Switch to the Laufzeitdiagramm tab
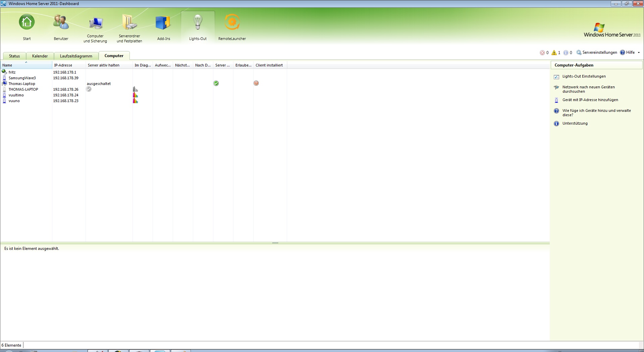 point(76,56)
